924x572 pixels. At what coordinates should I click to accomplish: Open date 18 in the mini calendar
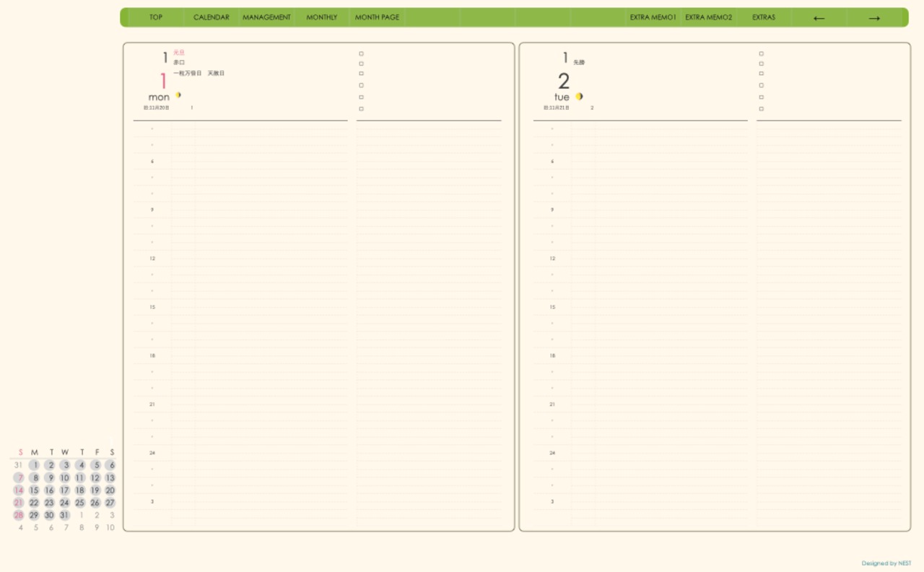pos(79,490)
